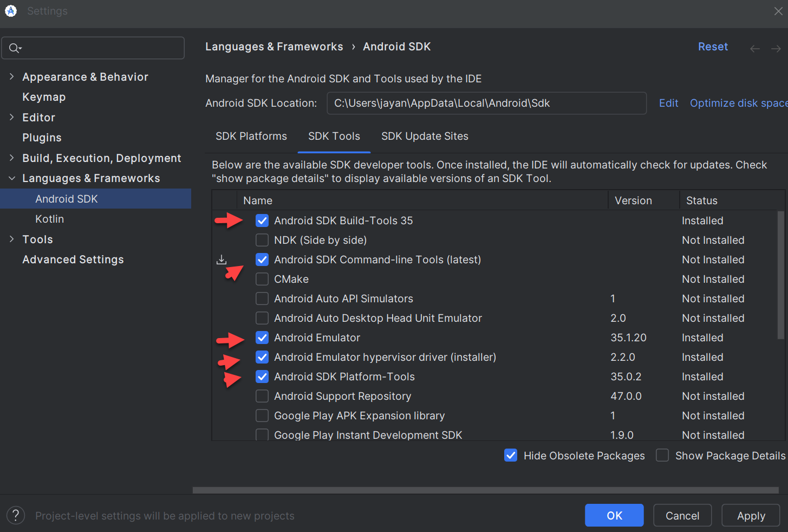Expand the Tools section

coord(12,239)
